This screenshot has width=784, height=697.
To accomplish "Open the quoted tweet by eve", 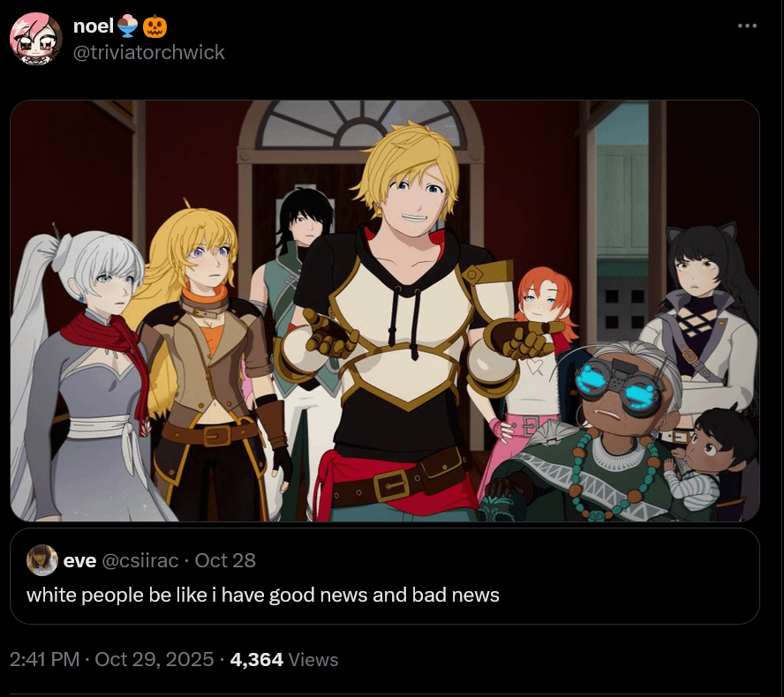I will [x=385, y=575].
